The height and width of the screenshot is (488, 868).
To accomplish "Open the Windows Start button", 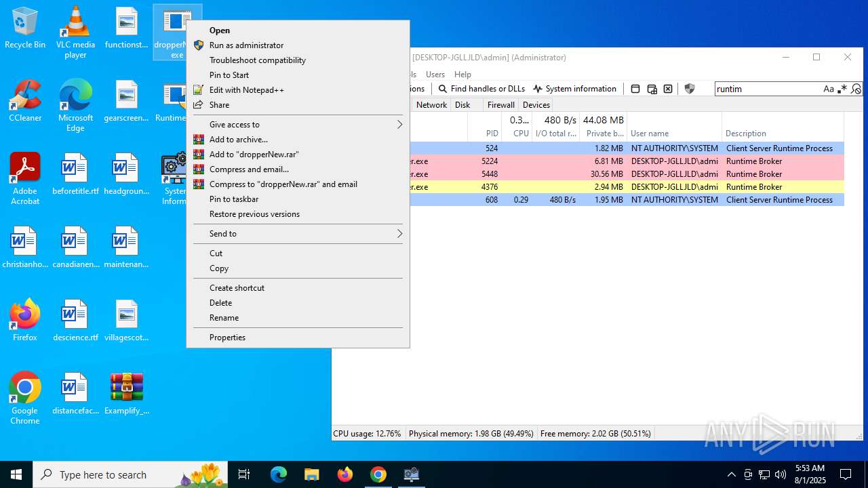I will click(x=16, y=474).
